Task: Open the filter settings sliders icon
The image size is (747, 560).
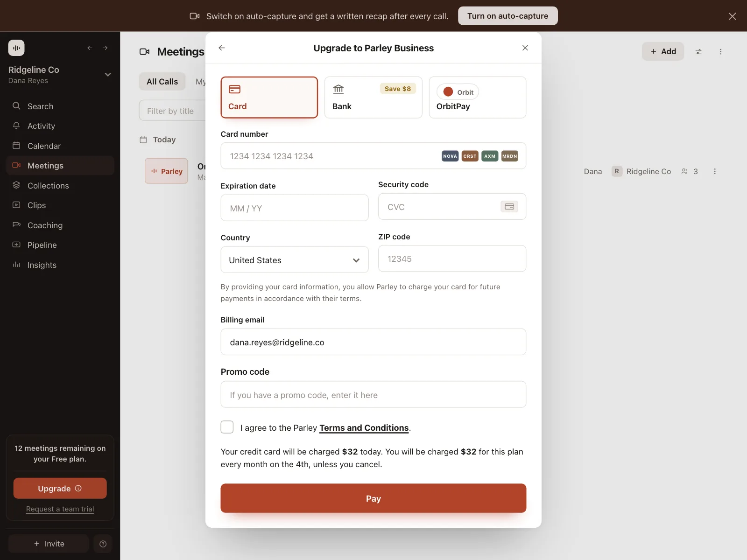Action: [x=698, y=52]
